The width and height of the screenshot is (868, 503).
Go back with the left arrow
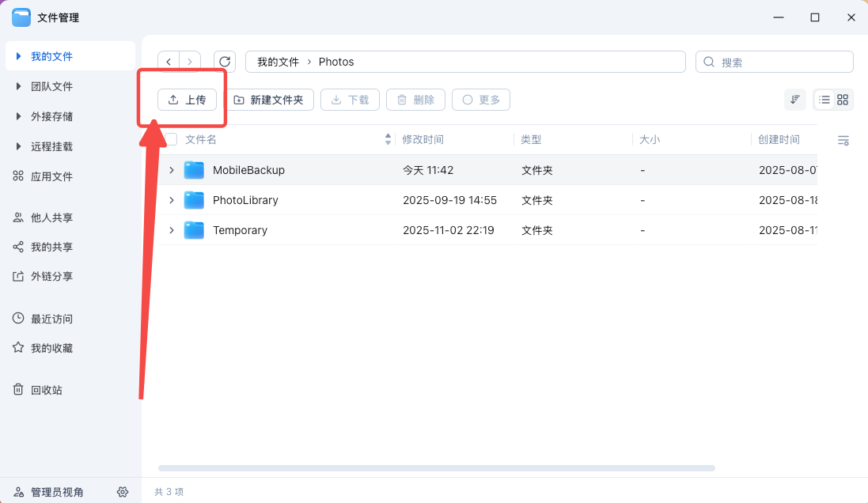[x=169, y=62]
